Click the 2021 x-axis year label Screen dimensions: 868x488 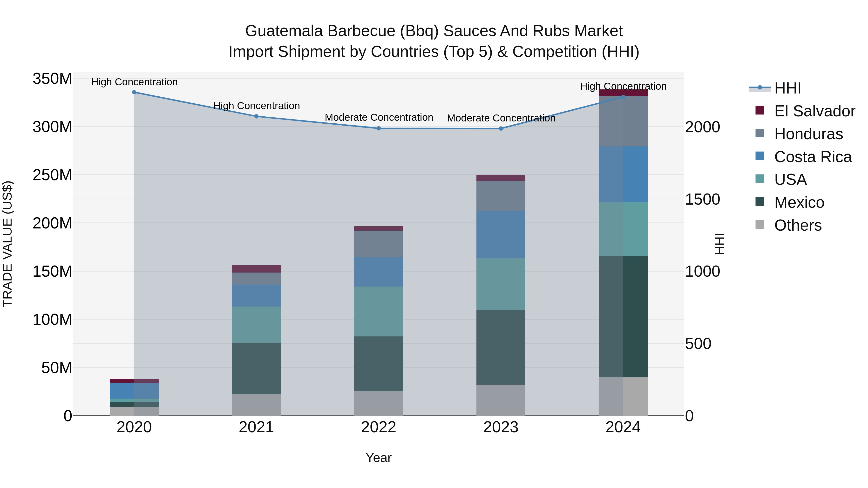257,427
